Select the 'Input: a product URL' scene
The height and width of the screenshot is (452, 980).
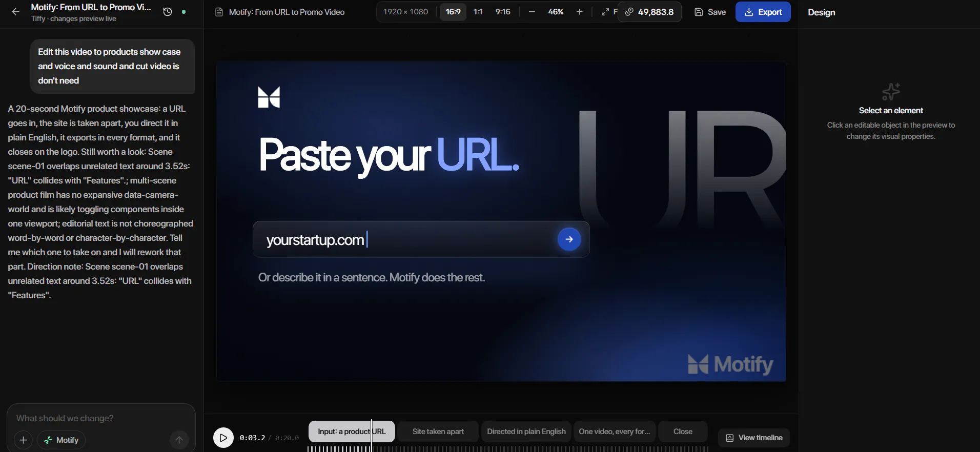coord(352,432)
